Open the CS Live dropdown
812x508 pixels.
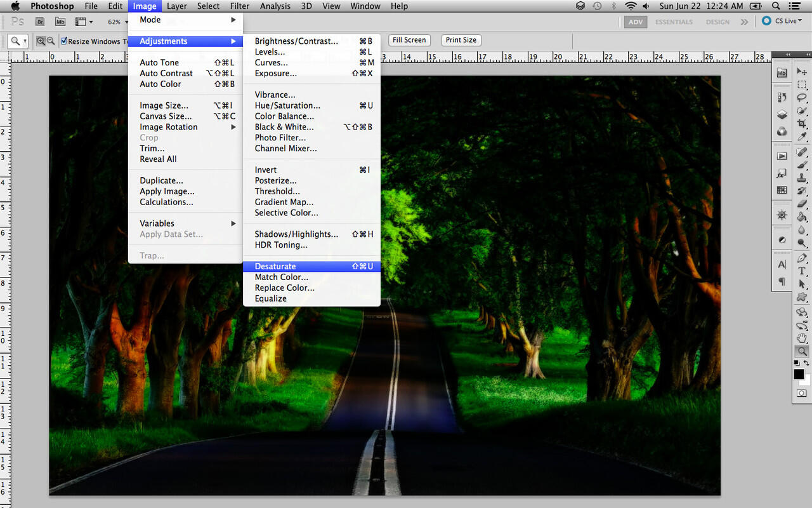[x=782, y=21]
